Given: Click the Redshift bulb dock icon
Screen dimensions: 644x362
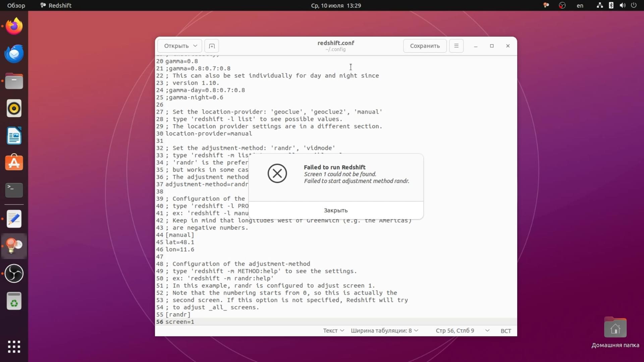Looking at the screenshot, I should (14, 246).
